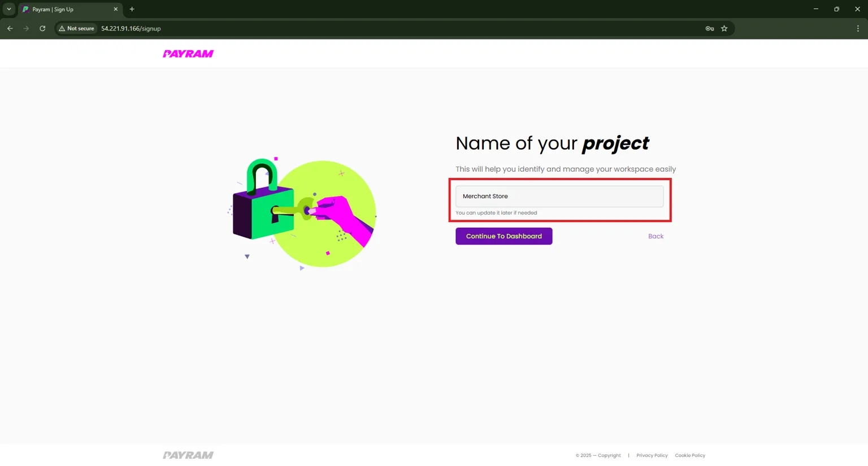The height and width of the screenshot is (466, 868).
Task: Open the browser three-dot menu
Action: [x=857, y=28]
